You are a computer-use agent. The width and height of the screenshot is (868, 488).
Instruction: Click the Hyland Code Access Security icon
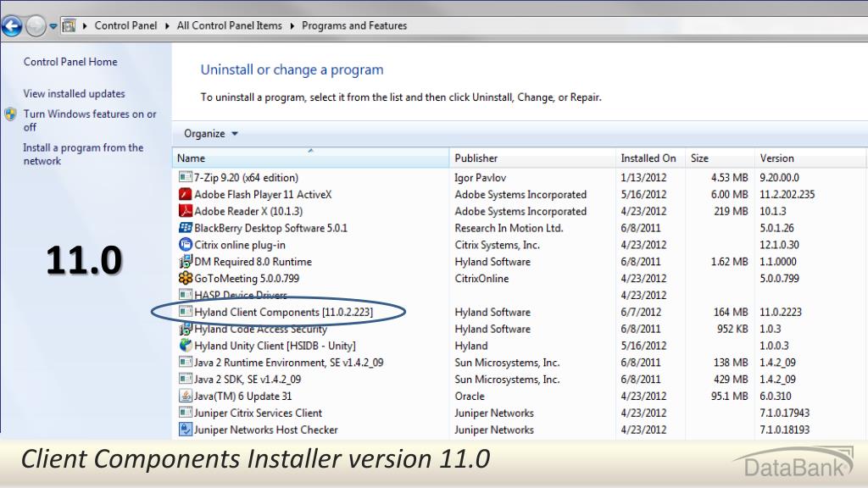pyautogui.click(x=186, y=329)
